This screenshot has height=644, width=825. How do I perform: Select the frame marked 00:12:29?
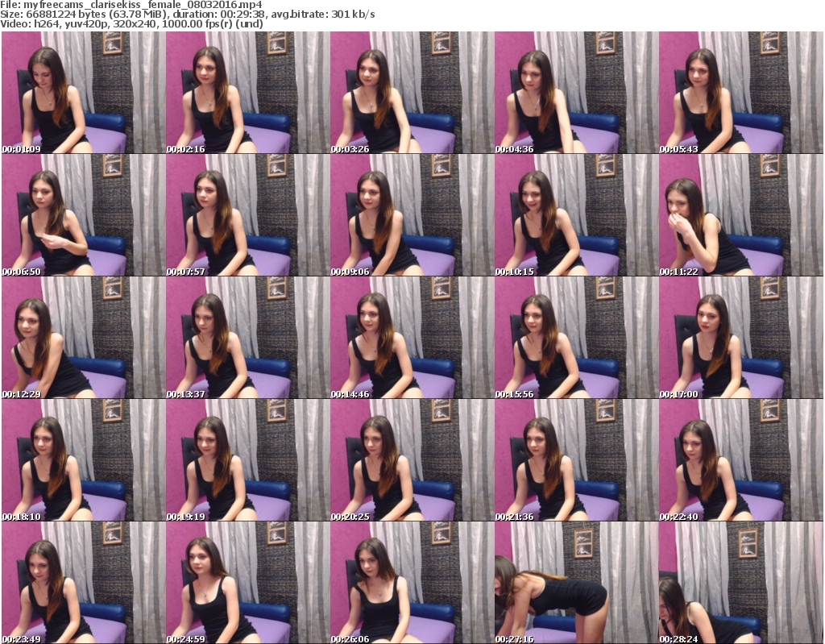click(x=83, y=339)
